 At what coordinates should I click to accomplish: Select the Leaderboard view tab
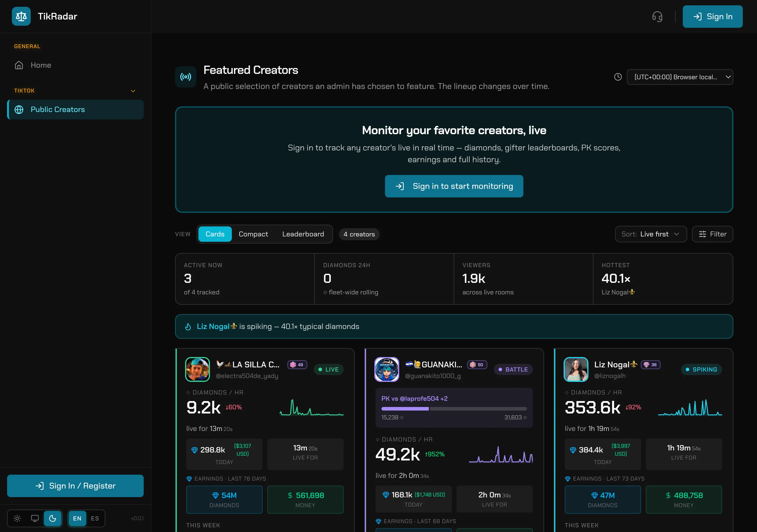click(x=303, y=234)
